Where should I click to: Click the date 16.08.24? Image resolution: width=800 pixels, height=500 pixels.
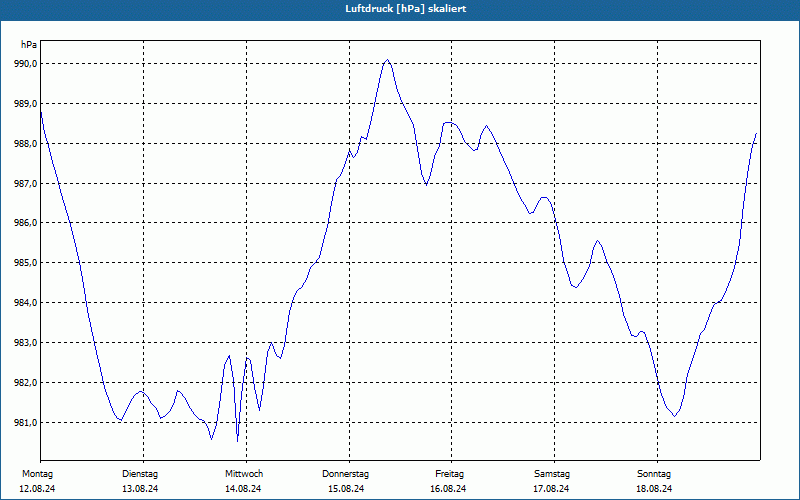click(448, 489)
